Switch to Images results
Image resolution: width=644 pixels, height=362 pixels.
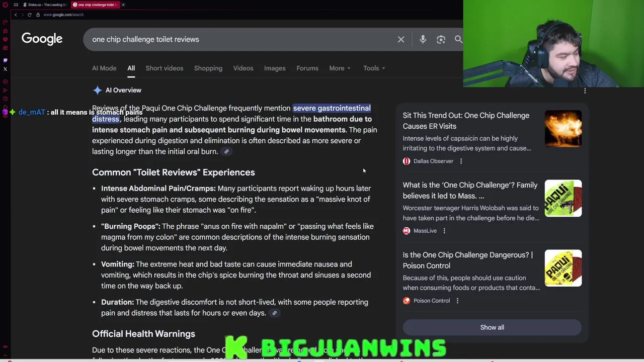click(275, 68)
